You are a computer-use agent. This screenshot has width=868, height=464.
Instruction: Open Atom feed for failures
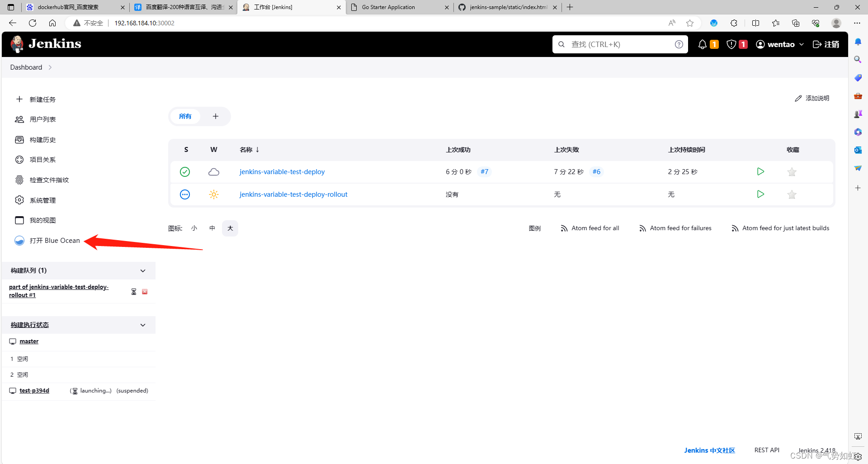click(675, 228)
